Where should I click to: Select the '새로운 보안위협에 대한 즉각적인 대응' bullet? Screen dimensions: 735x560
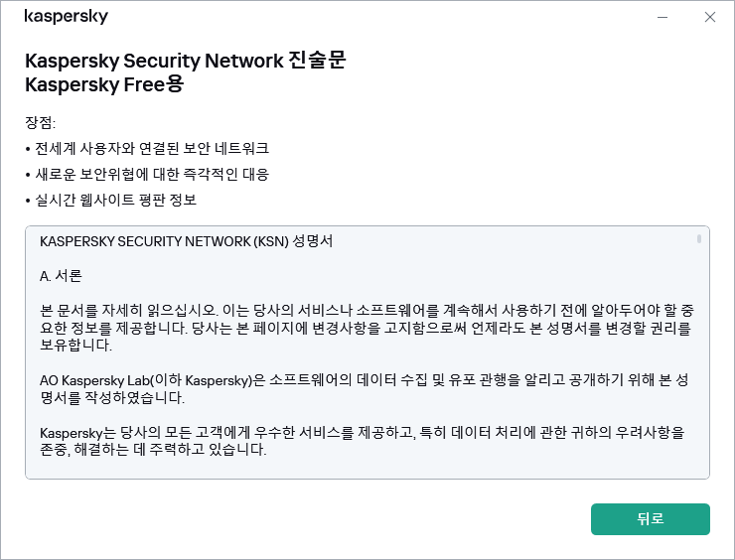151,174
